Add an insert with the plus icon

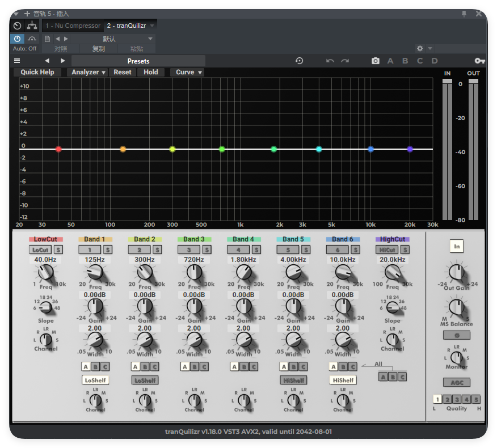27,14
